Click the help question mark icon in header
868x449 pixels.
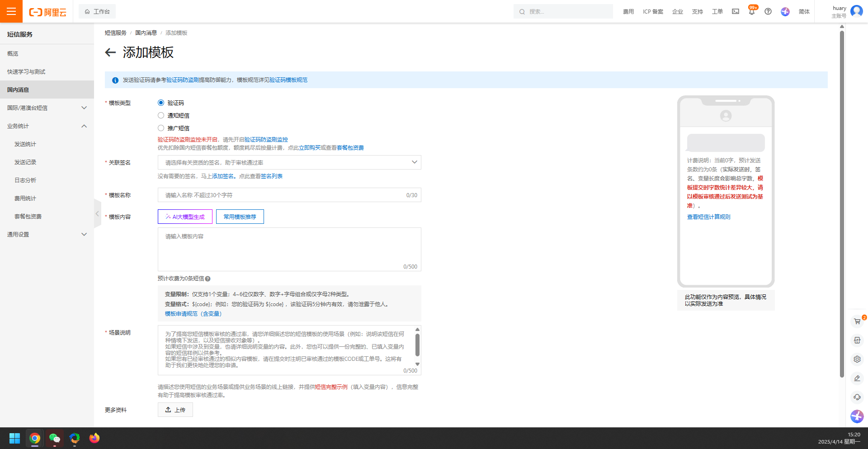(x=768, y=12)
